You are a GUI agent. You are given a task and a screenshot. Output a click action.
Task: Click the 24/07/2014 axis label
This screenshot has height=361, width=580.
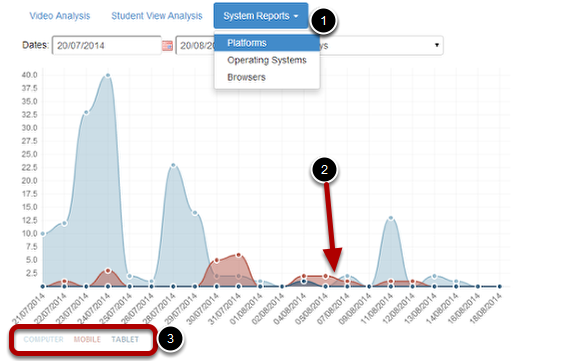point(94,309)
